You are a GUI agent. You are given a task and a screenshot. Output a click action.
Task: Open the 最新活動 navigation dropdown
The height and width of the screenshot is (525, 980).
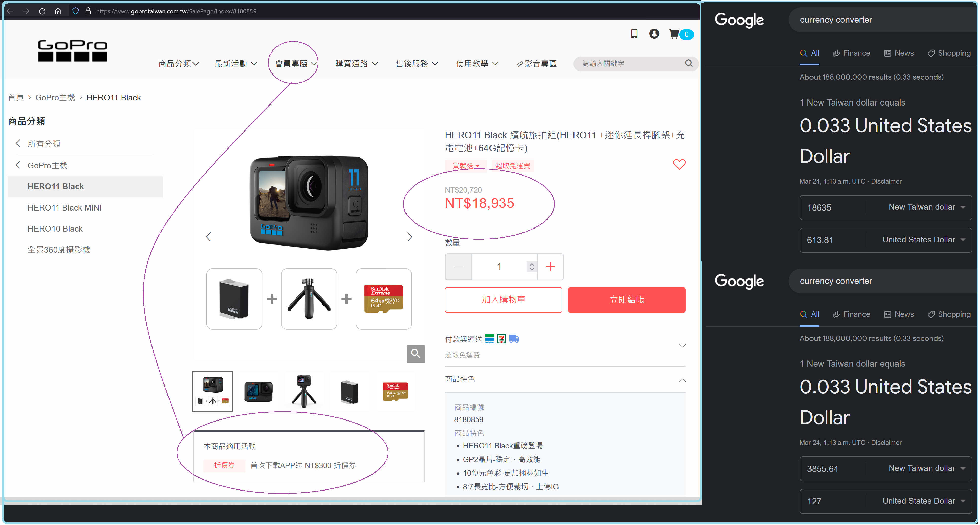coord(236,63)
